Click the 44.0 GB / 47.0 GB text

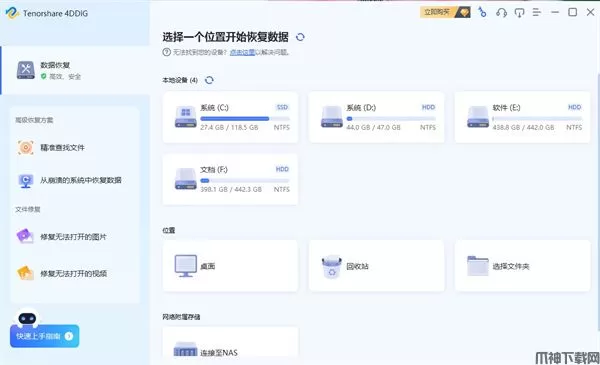[x=373, y=127]
